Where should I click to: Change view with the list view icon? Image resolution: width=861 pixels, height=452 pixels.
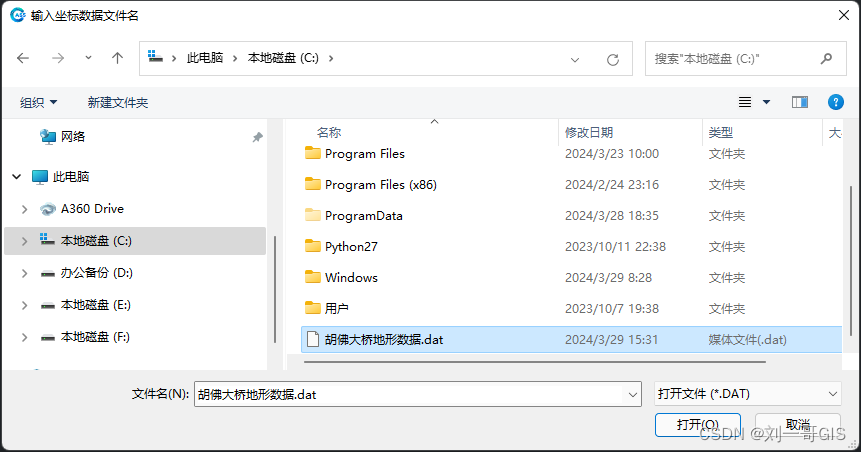(x=745, y=102)
